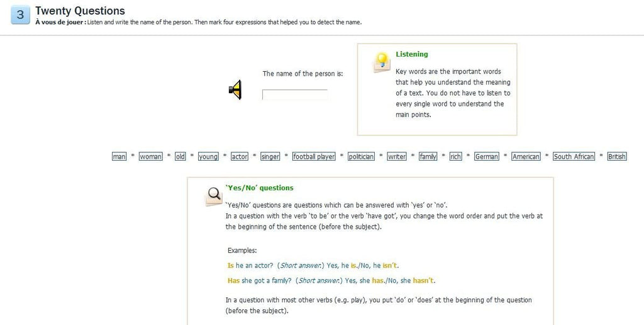The height and width of the screenshot is (325, 644).
Task: Choose the 'politician' expression
Action: tap(362, 156)
